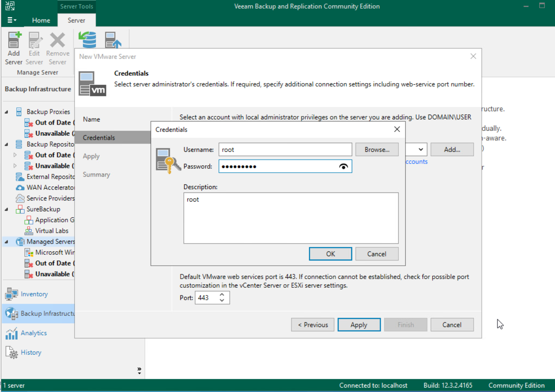This screenshot has height=392, width=555.
Task: Open the main hamburger menu
Action: point(12,20)
